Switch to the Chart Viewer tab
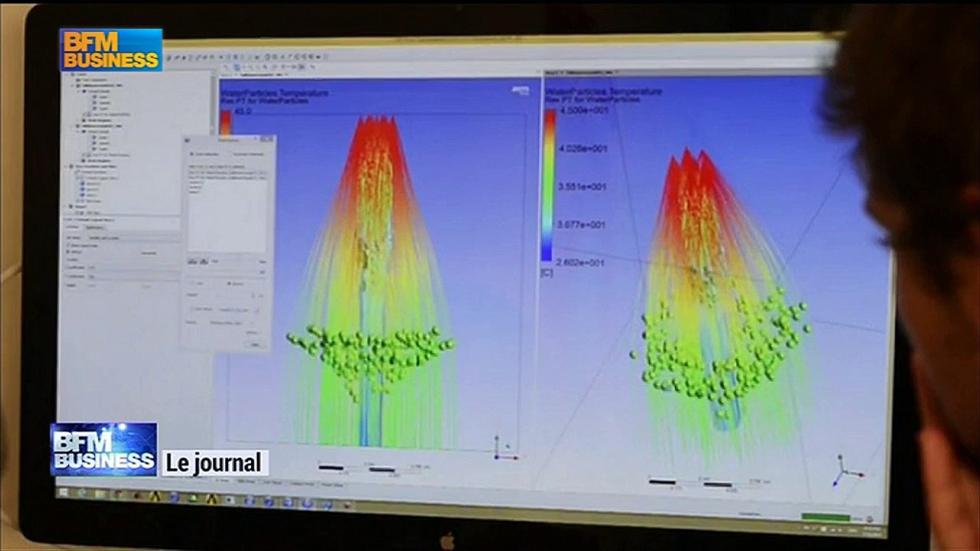980x551 pixels. pos(272,482)
